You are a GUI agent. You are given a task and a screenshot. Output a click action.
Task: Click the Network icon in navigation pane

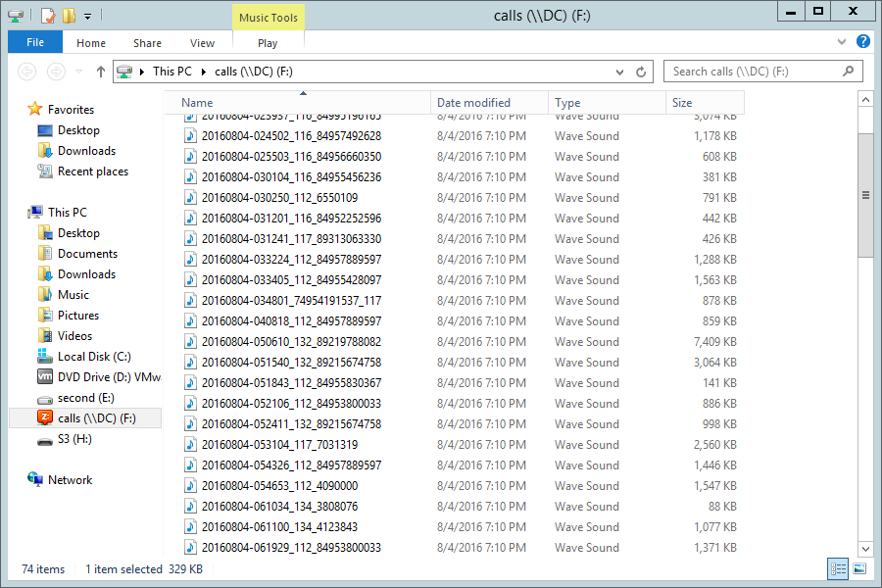coord(36,480)
